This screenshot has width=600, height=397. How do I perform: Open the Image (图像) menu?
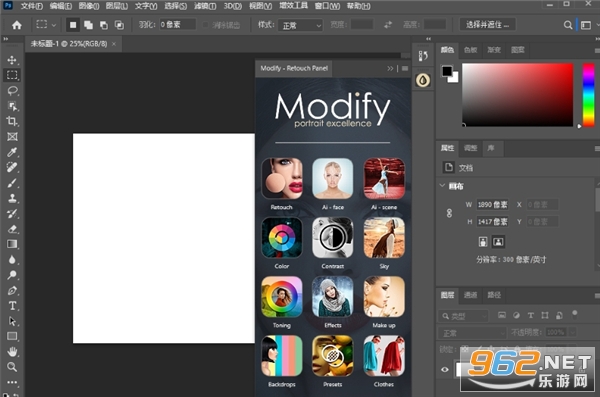[x=89, y=6]
